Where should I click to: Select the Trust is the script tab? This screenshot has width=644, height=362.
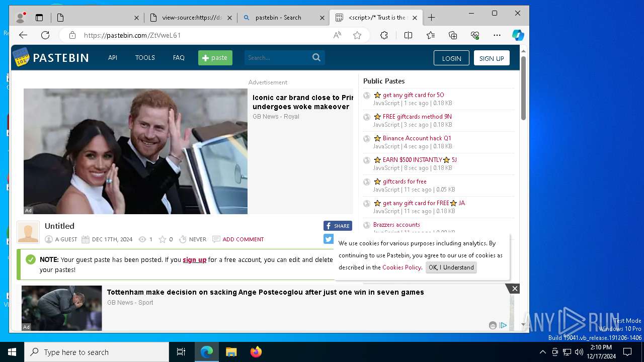(x=376, y=18)
